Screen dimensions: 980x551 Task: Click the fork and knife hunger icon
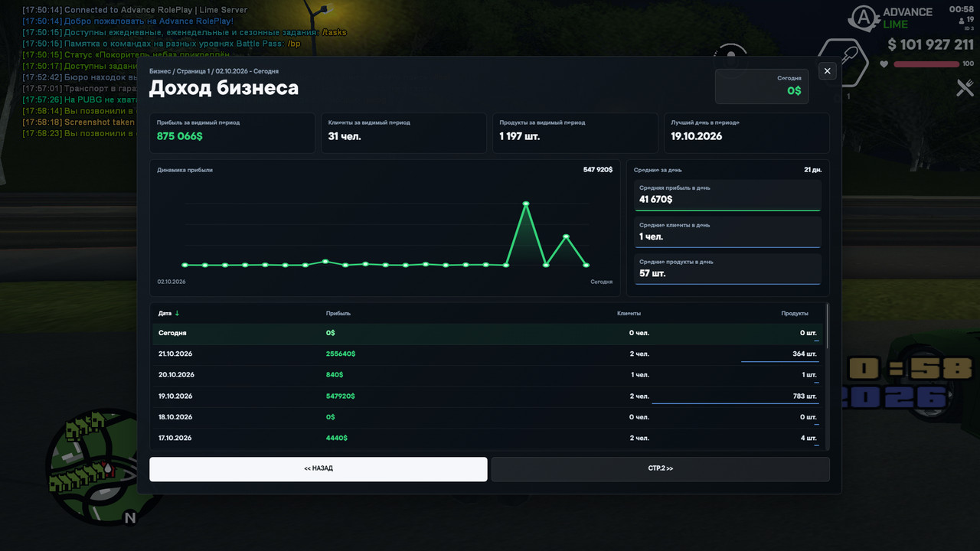(x=964, y=88)
